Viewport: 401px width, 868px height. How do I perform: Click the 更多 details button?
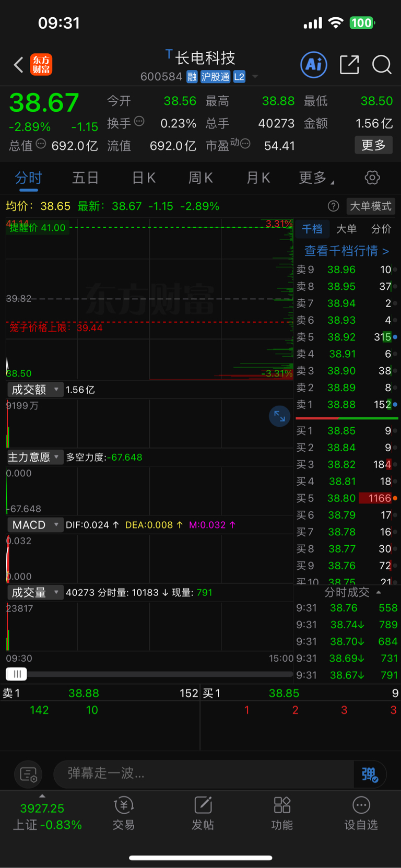(x=373, y=145)
